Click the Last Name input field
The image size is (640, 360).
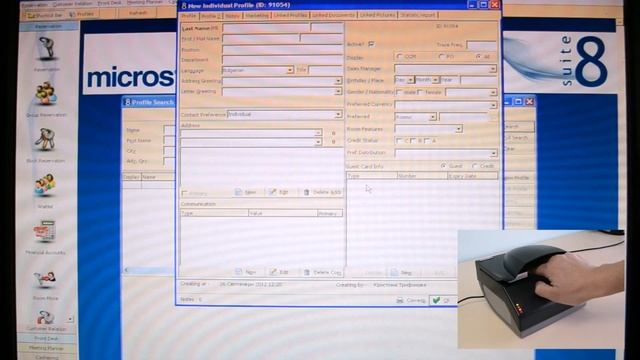click(x=265, y=28)
